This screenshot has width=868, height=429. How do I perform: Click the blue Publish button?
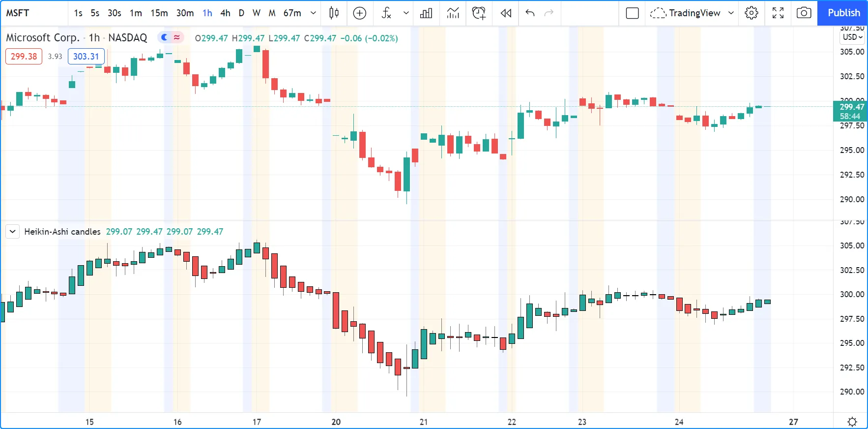coord(843,13)
